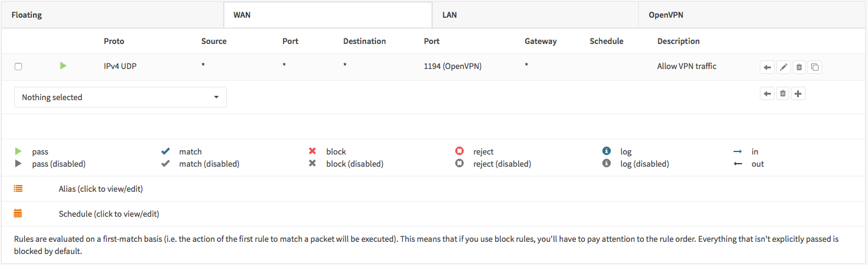The width and height of the screenshot is (868, 265).
Task: Click delete selected rules trash icon
Action: 783,94
